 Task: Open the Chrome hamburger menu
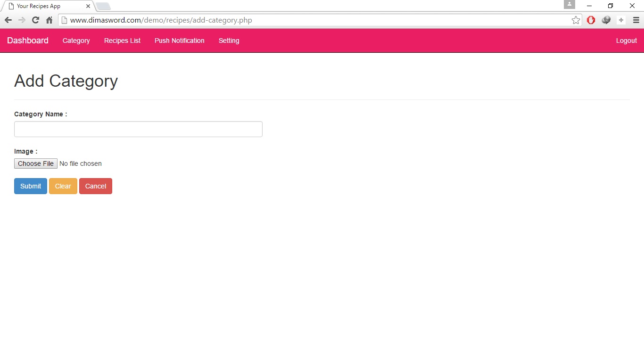[636, 20]
